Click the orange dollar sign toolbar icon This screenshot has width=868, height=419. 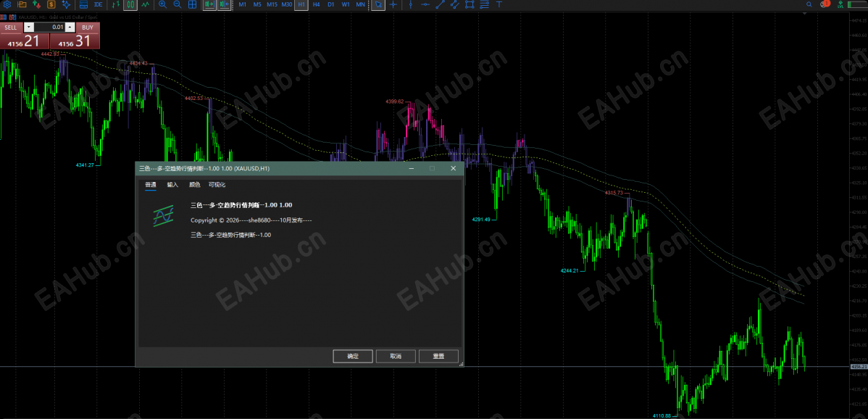(51, 4)
